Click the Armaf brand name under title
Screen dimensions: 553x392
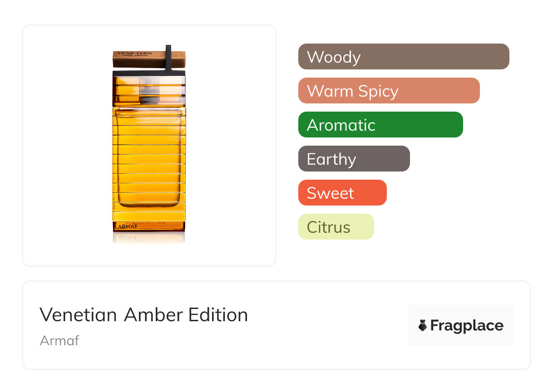pos(59,340)
